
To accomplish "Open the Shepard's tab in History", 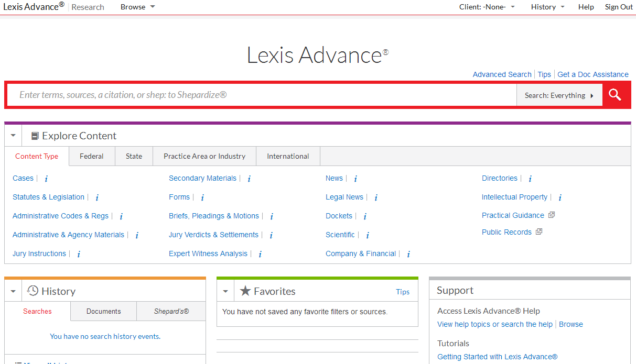I will tap(171, 311).
